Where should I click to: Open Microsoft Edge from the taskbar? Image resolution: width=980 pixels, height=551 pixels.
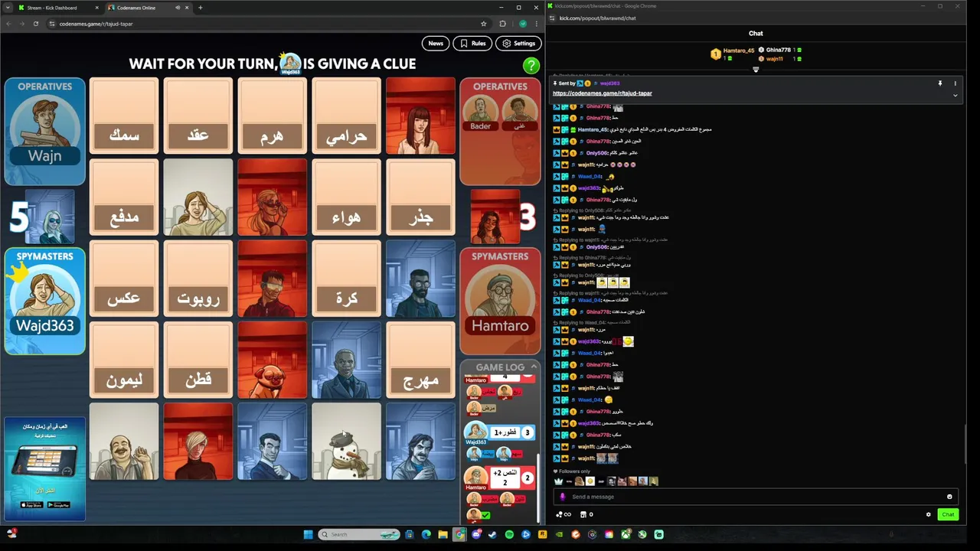(426, 534)
